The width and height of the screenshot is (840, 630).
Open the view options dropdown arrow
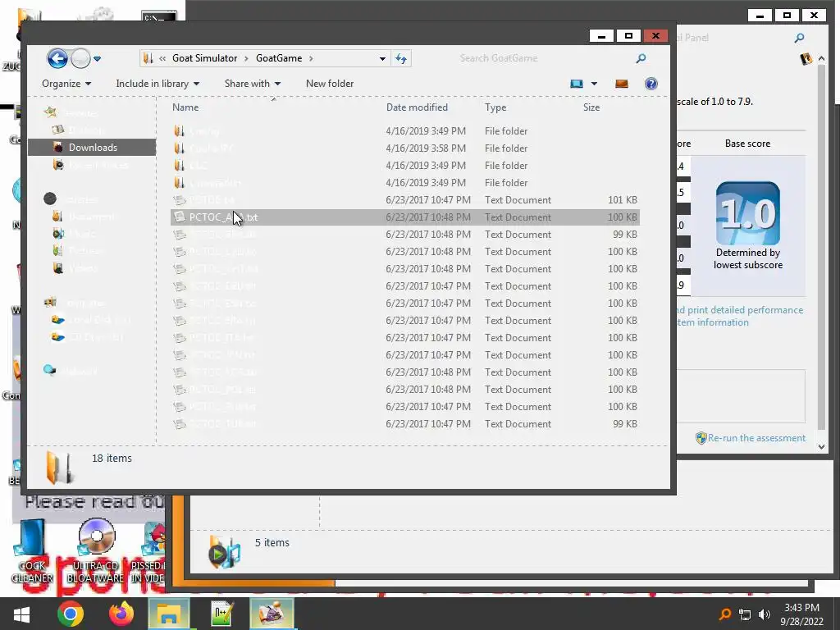click(594, 84)
